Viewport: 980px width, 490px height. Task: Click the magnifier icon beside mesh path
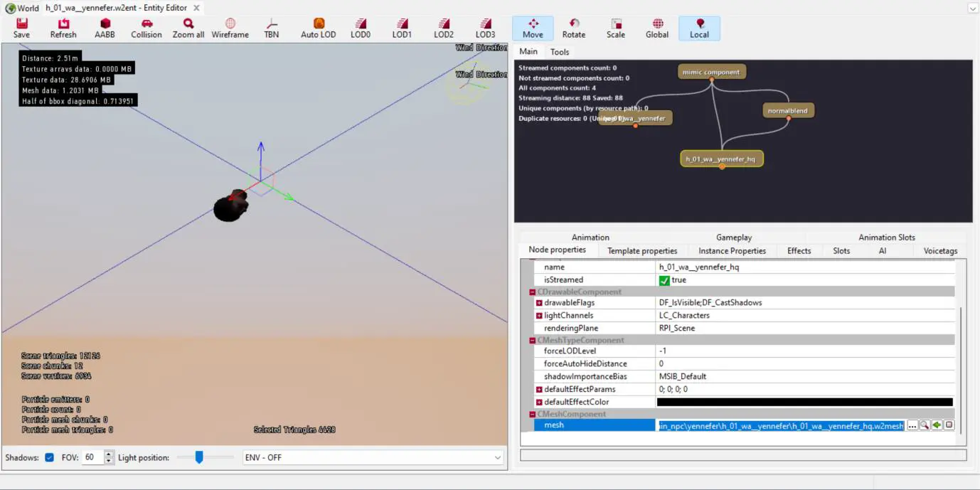(925, 425)
